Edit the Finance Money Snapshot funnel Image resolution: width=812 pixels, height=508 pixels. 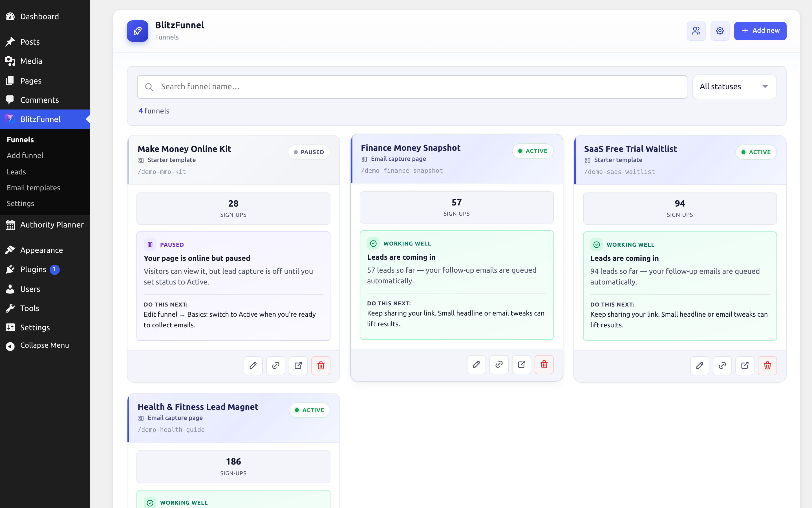click(476, 365)
